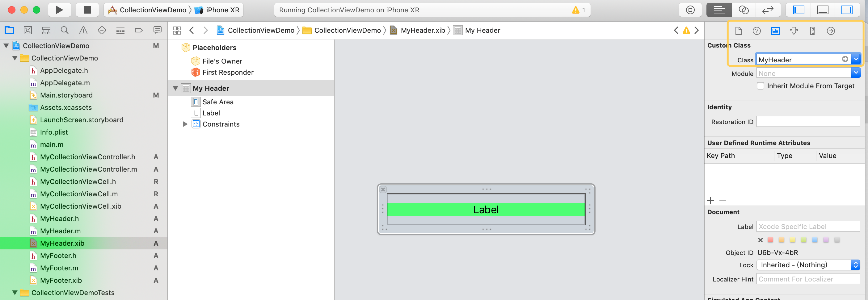Collapse the CollectionViewDemoTests group
The width and height of the screenshot is (868, 300).
click(15, 293)
